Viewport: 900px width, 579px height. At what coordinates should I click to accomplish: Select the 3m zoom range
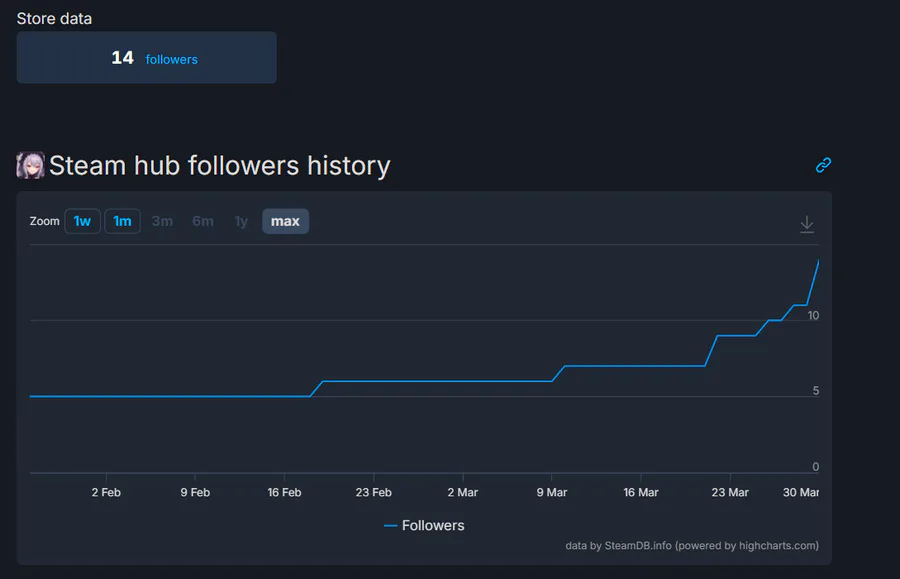click(162, 221)
